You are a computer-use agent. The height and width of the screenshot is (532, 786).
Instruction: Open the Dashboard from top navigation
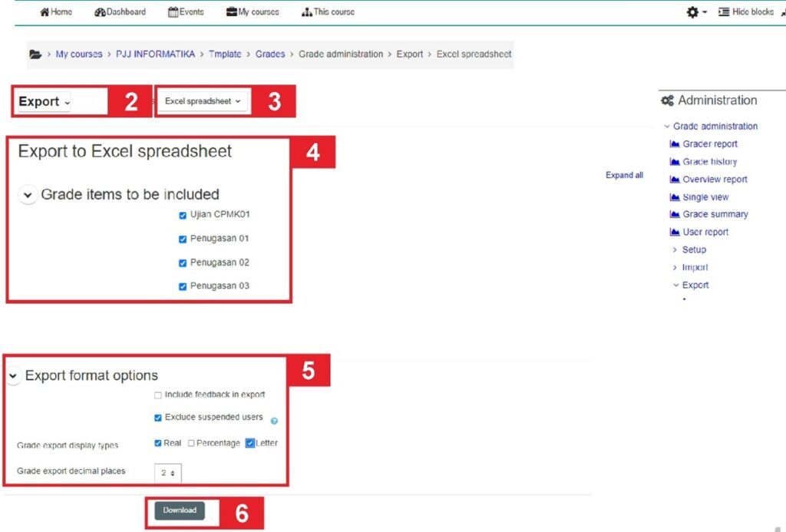pyautogui.click(x=120, y=12)
